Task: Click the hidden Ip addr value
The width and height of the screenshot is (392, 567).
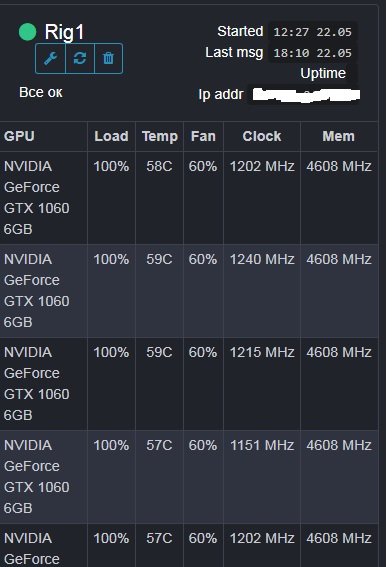Action: 306,95
